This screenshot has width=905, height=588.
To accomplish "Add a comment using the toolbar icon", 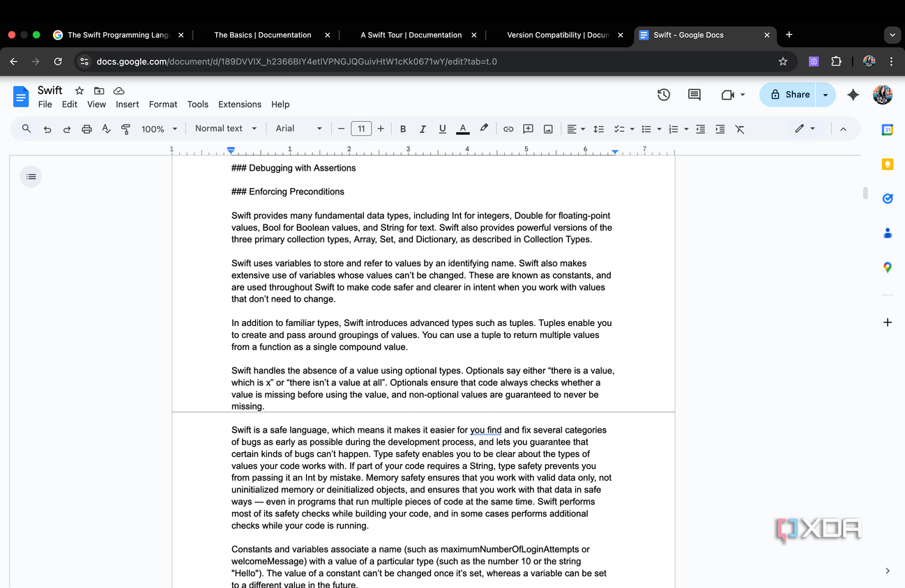I will (x=528, y=129).
